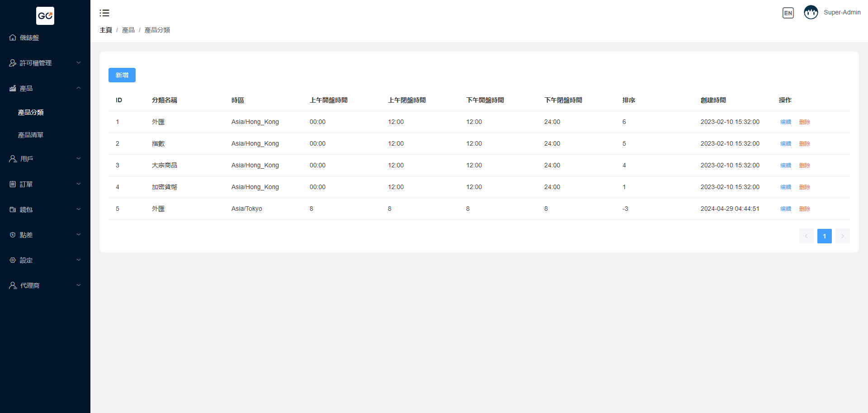Open the Super-Admin avatar menu
This screenshot has width=868, height=413.
click(x=811, y=13)
